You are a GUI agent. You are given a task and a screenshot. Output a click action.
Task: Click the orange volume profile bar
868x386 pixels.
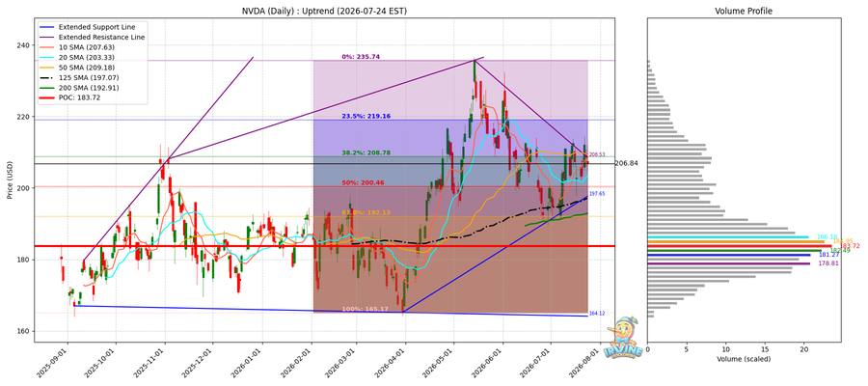click(x=736, y=241)
